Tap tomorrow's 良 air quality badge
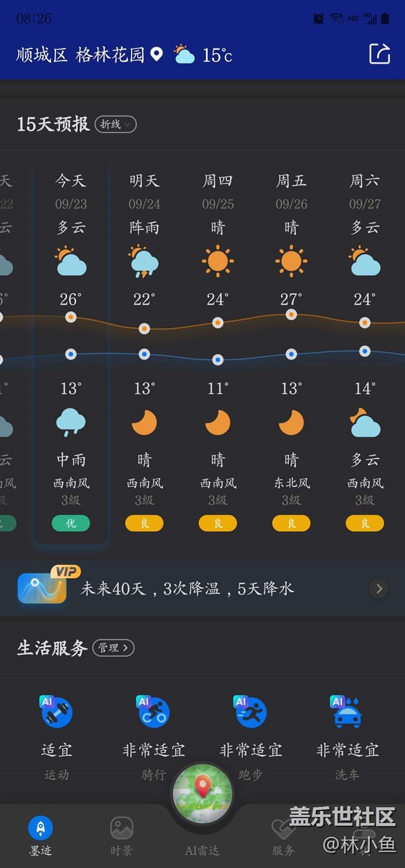This screenshot has width=405, height=868. tap(145, 524)
